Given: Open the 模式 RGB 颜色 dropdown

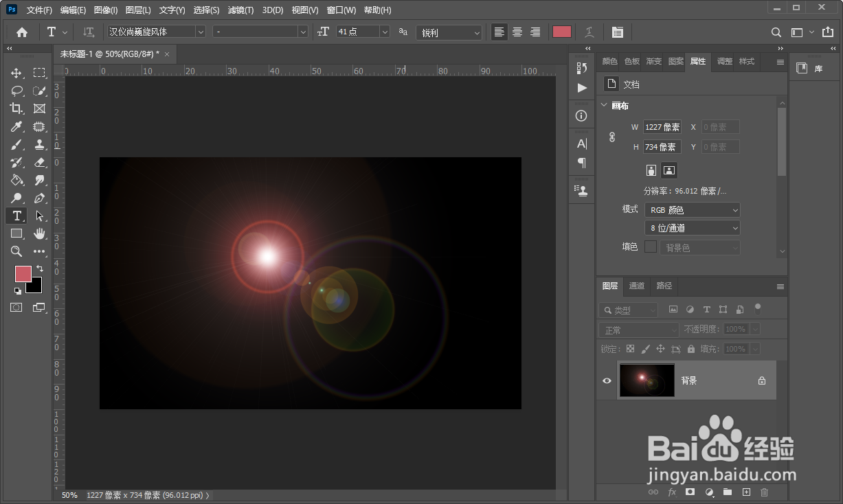Looking at the screenshot, I should point(693,210).
